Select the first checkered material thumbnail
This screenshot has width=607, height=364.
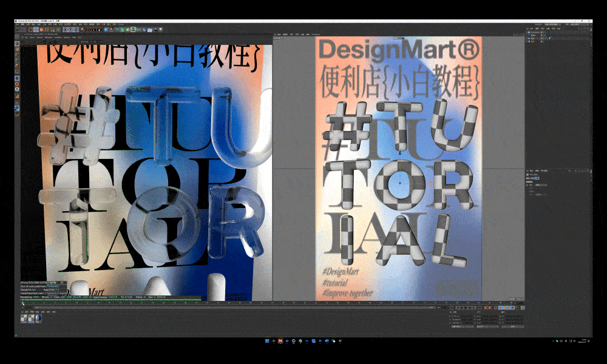click(x=24, y=318)
